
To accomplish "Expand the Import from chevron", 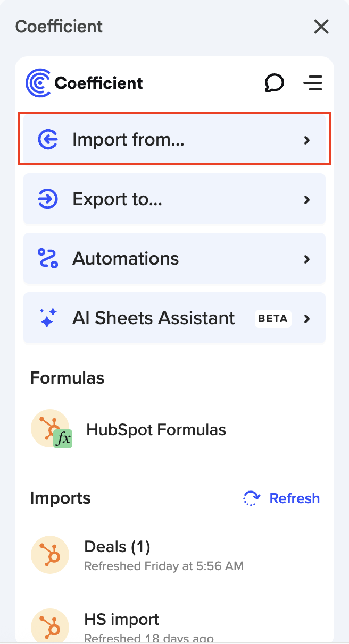I will pyautogui.click(x=306, y=140).
